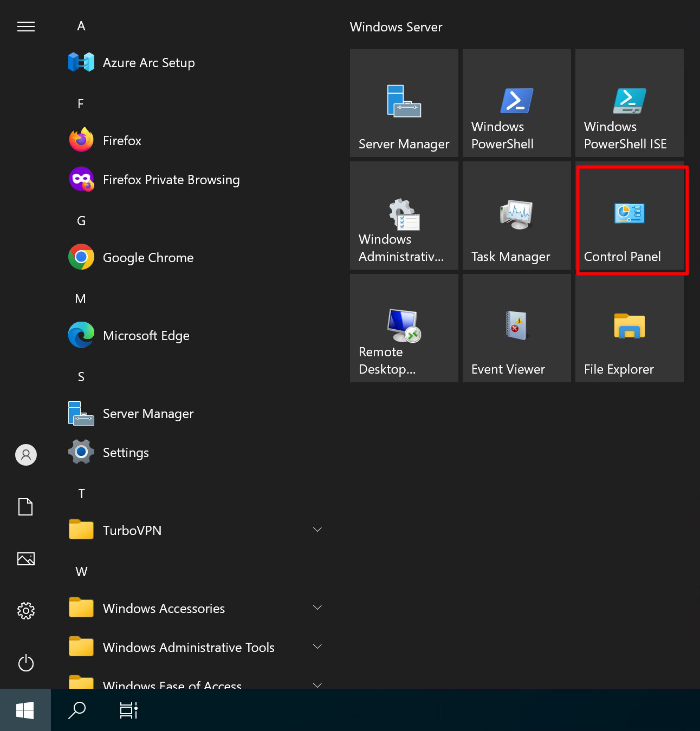The width and height of the screenshot is (700, 731).
Task: Open the Windows PowerShell ISE tile
Action: pos(630,103)
